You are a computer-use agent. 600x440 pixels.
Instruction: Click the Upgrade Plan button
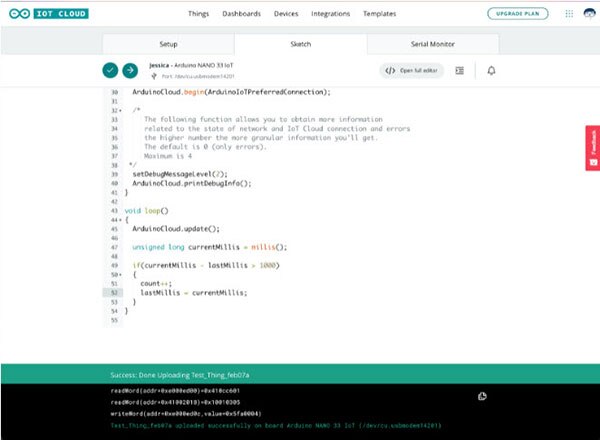point(517,14)
